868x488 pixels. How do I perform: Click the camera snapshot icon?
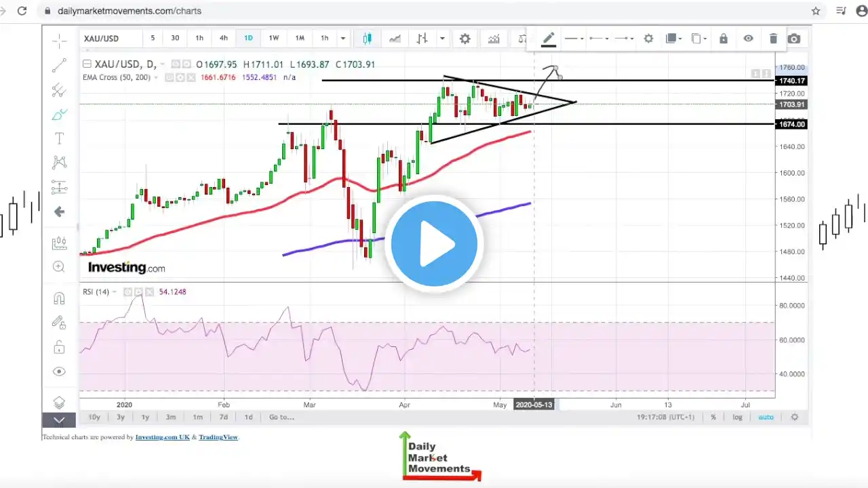click(795, 39)
